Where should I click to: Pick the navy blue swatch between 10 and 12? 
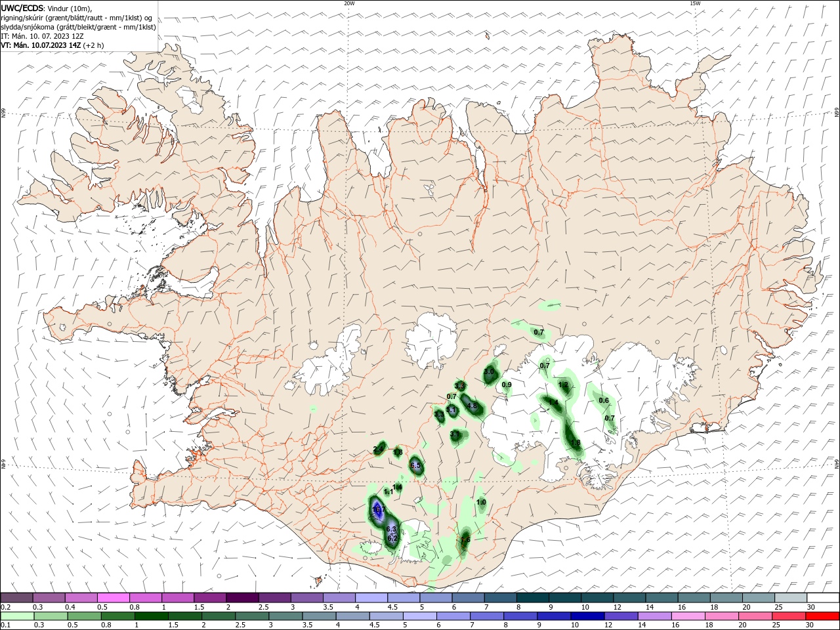coord(586,616)
